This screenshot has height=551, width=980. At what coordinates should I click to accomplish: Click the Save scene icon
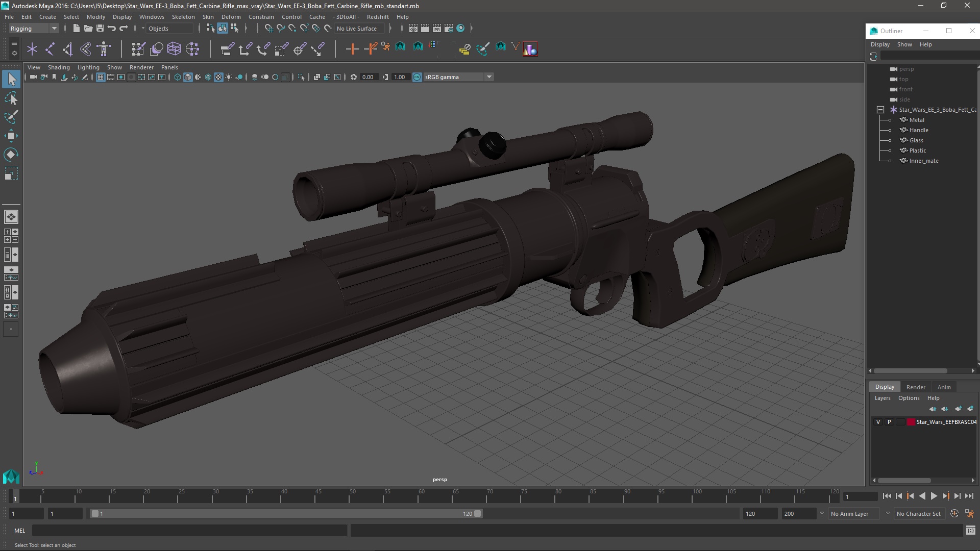[x=100, y=29]
